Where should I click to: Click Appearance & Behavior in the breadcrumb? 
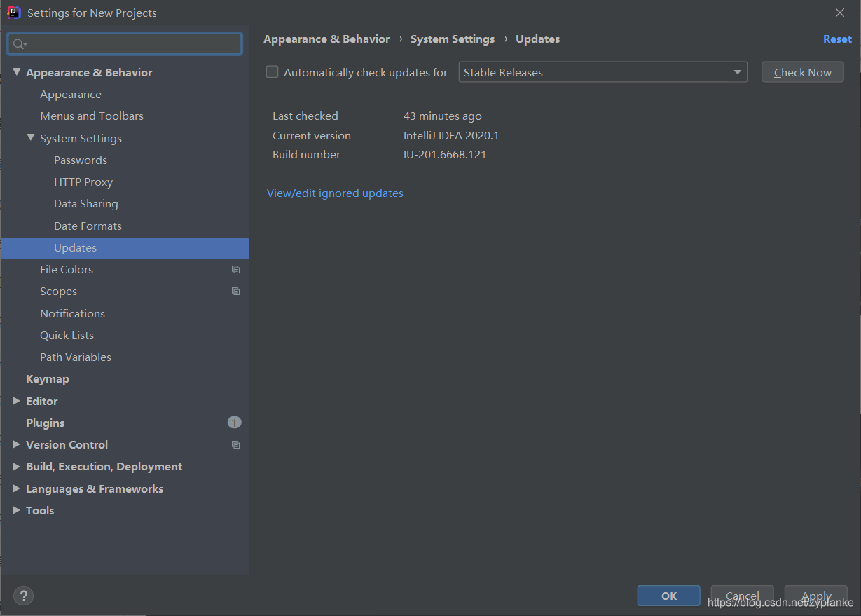[326, 39]
